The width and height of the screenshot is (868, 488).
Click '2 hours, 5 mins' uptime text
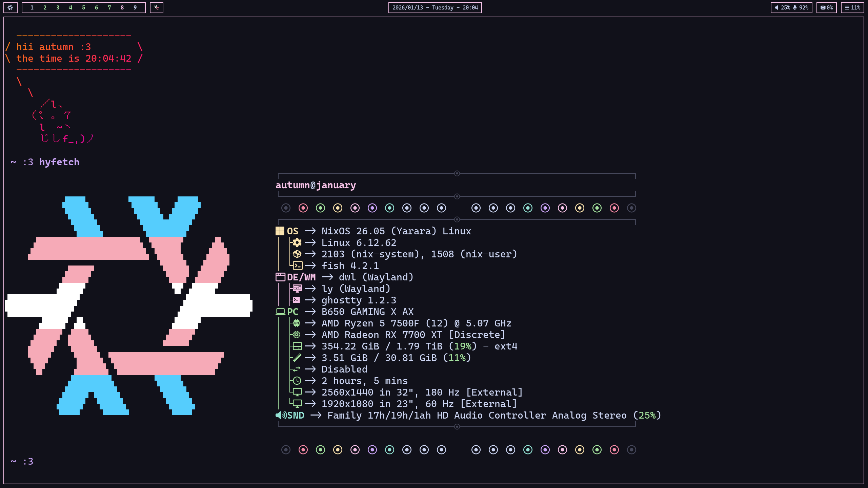pyautogui.click(x=365, y=381)
